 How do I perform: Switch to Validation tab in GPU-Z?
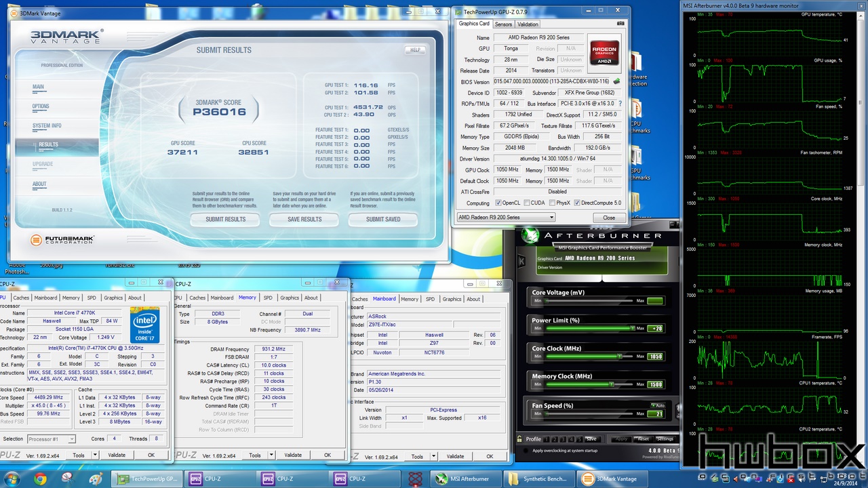coord(528,24)
